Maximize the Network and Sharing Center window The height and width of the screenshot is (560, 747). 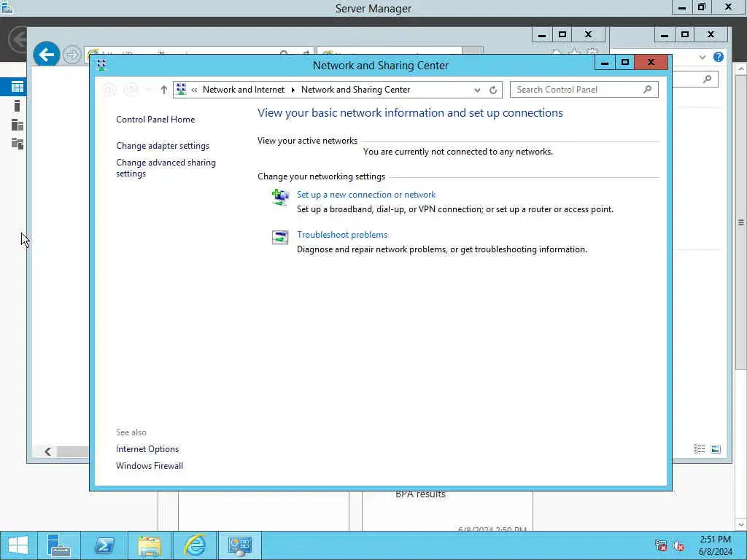pyautogui.click(x=625, y=63)
